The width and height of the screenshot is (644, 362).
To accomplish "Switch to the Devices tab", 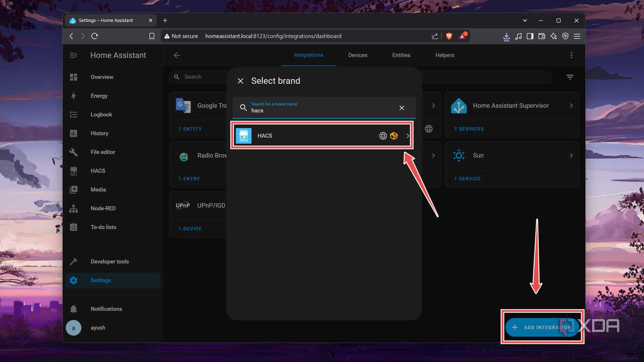I will pyautogui.click(x=358, y=55).
